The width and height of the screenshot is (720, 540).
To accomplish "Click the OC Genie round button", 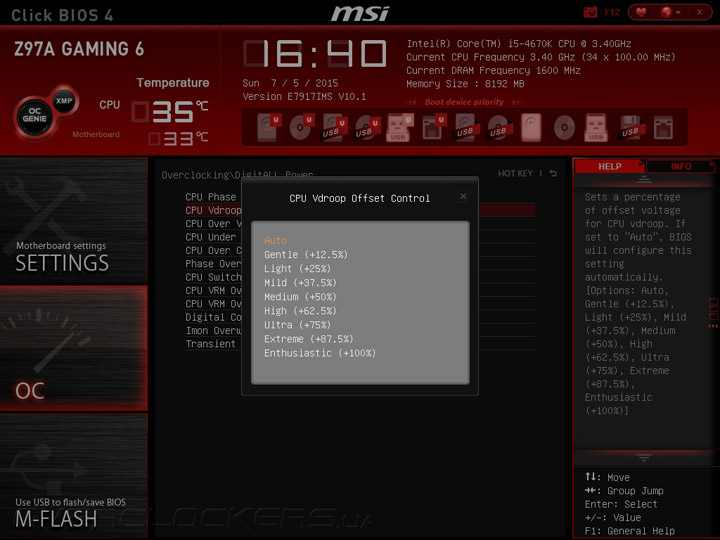I will [x=34, y=115].
